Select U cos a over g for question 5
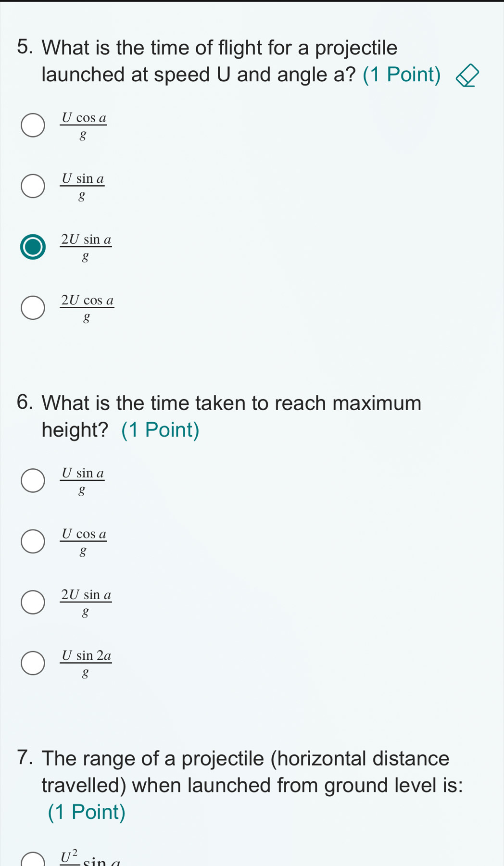504x866 pixels. [33, 126]
